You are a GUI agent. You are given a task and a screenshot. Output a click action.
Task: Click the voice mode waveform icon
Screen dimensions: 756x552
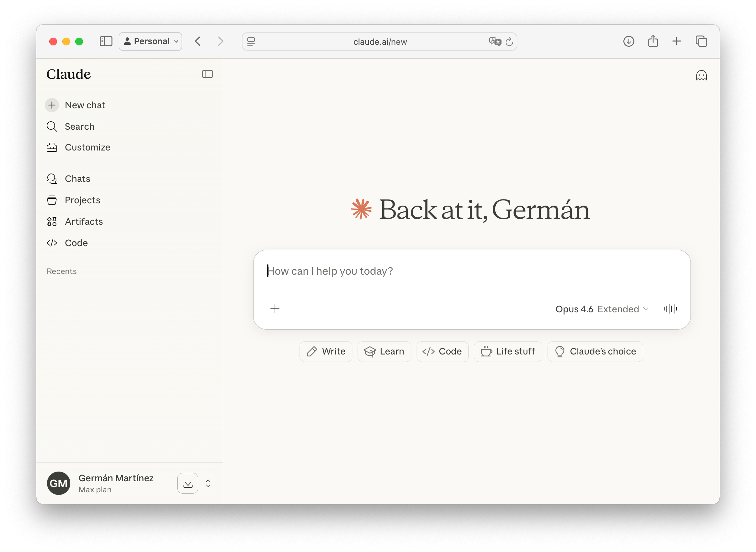click(670, 309)
